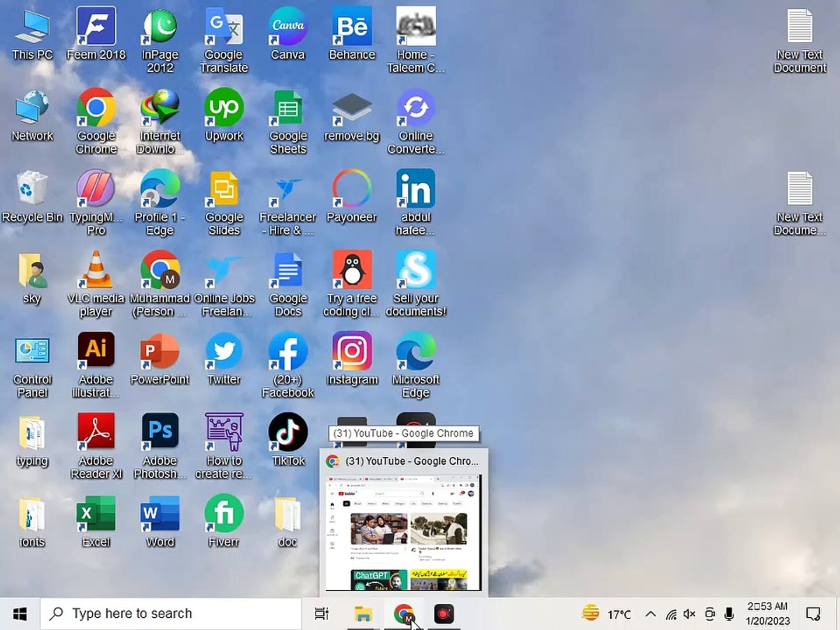Select the Payoneer shortcut icon
840x630 pixels.
tap(352, 197)
